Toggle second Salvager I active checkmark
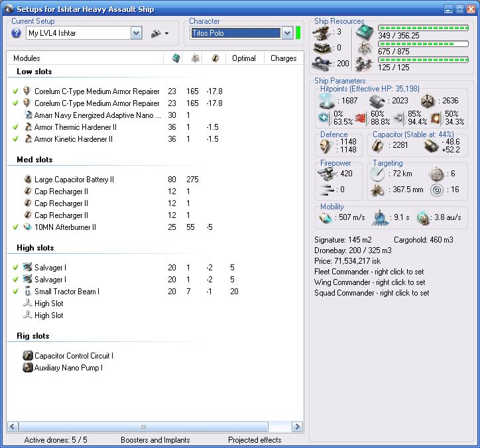Viewport: 480px width, 448px height. coord(15,280)
